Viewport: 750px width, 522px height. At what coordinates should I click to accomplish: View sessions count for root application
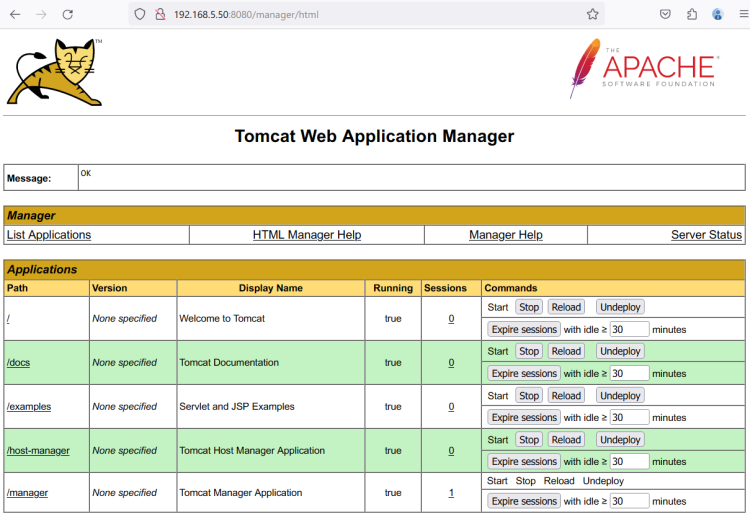pos(451,319)
